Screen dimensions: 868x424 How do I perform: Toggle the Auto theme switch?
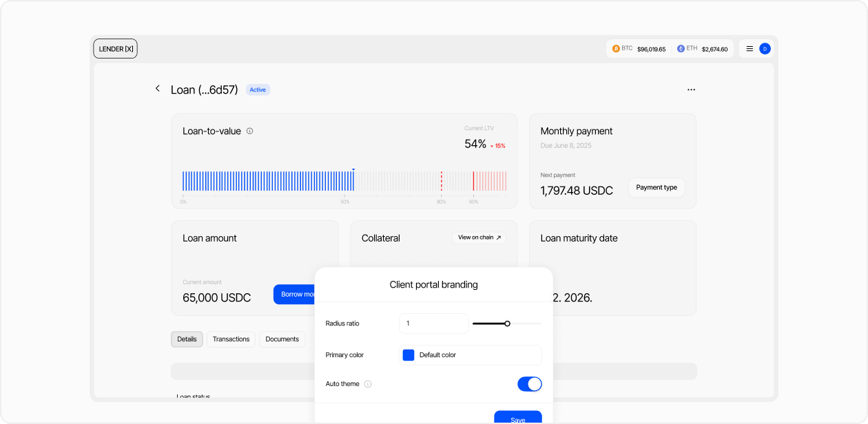click(x=530, y=384)
